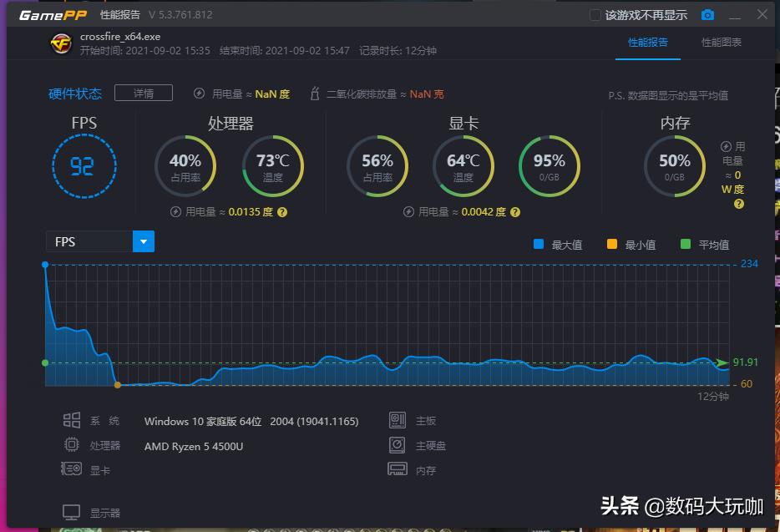780x532 pixels.
Task: Click the 处理器 CPU chip icon
Action: (73, 445)
